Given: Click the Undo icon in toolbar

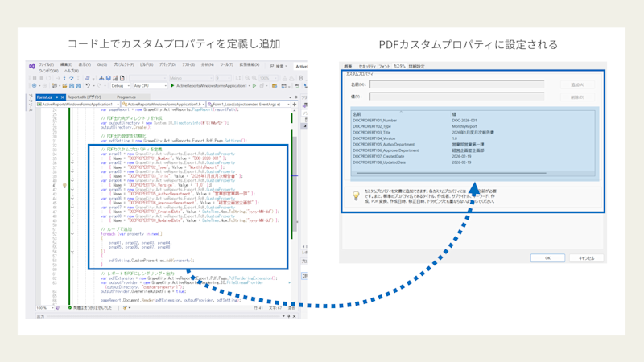Looking at the screenshot, I should tap(88, 86).
